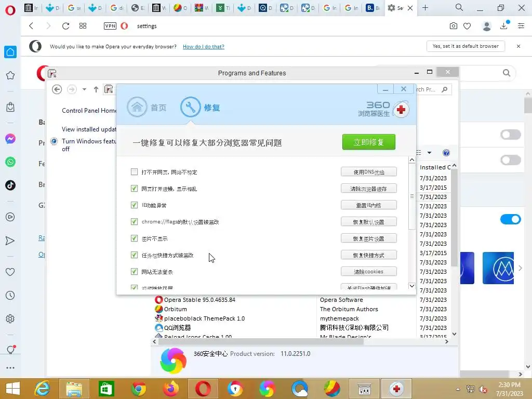Turn off the blue Opera settings toggle

pos(511,220)
